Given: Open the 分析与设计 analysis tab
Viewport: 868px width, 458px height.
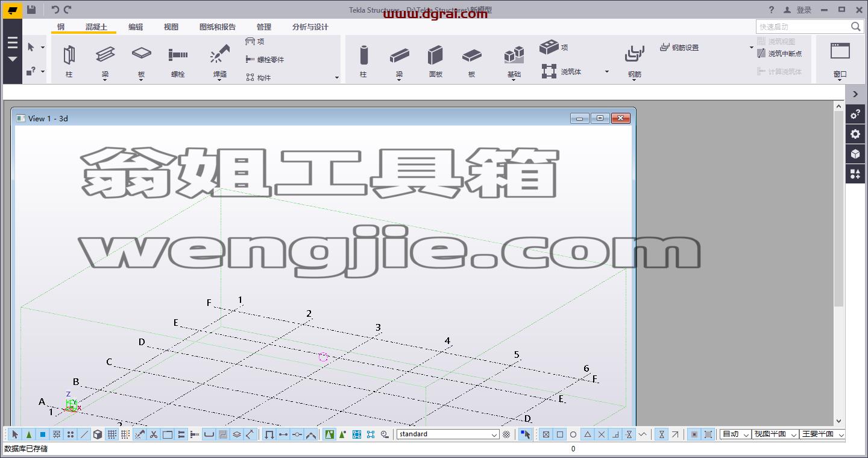Looking at the screenshot, I should [310, 27].
